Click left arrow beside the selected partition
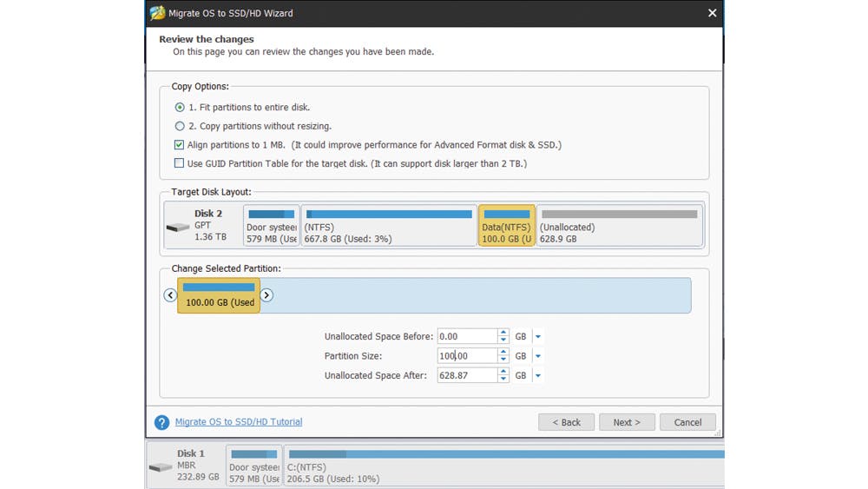 click(x=170, y=295)
